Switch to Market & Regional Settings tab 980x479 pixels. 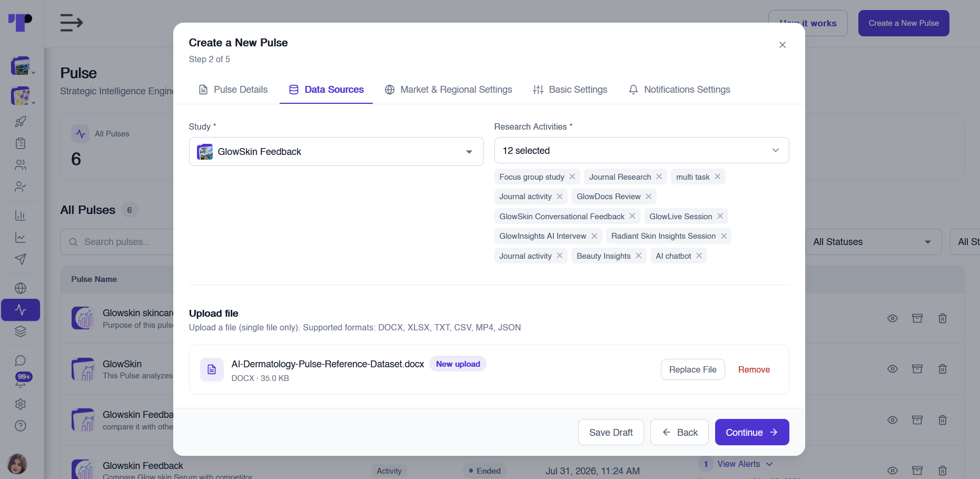449,90
